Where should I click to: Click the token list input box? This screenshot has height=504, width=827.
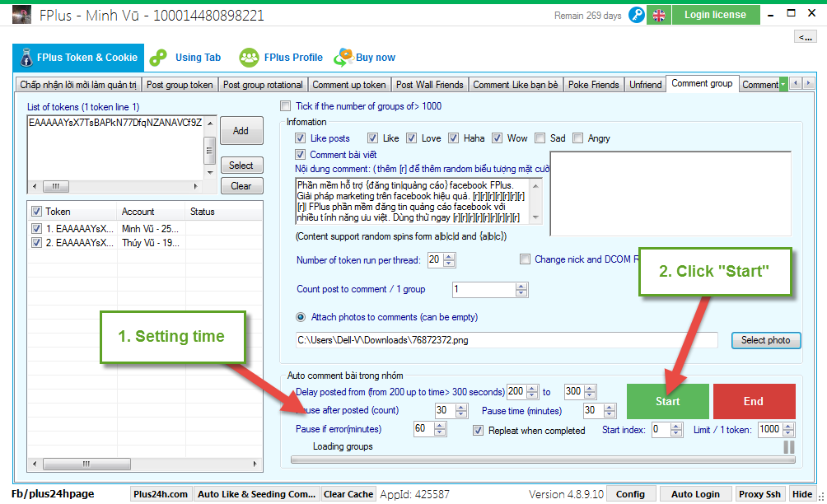tap(115, 148)
